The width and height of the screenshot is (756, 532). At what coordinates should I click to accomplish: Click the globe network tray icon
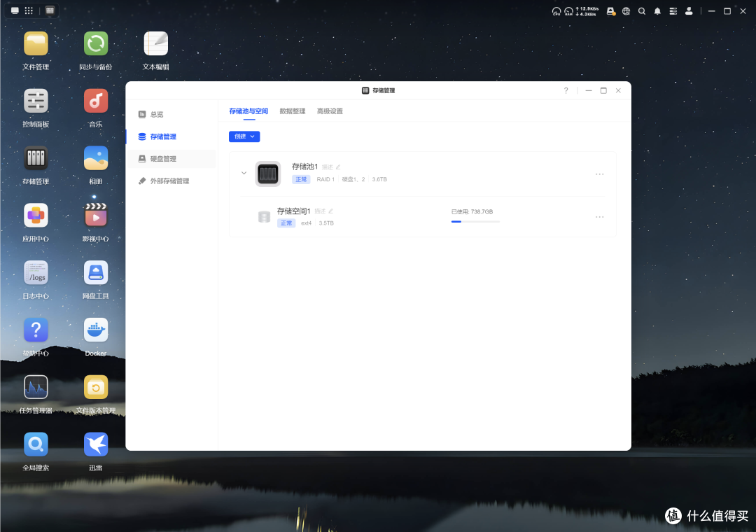tap(626, 11)
